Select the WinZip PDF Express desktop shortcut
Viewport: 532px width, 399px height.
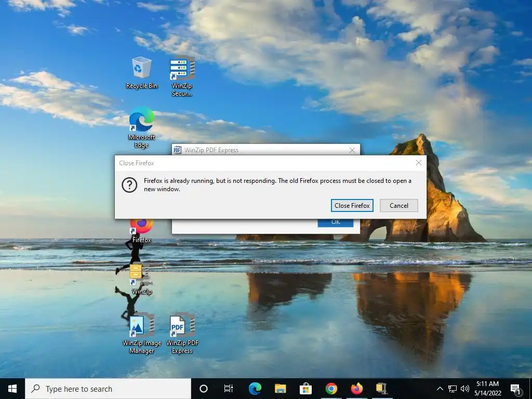pos(182,334)
